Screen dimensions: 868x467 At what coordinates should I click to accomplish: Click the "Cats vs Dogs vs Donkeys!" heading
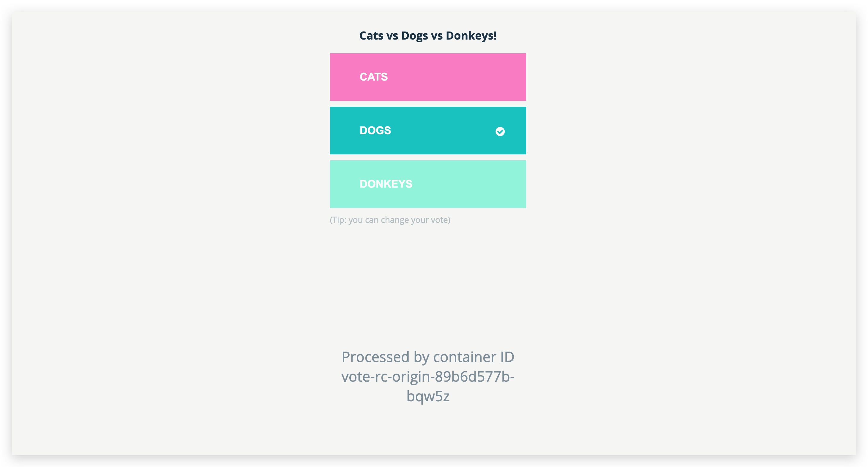428,36
